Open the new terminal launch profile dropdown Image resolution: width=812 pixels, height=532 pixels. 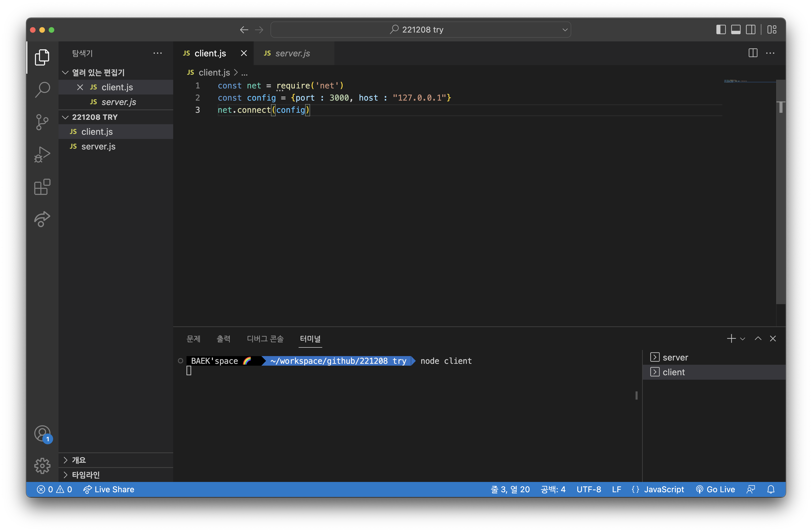click(x=743, y=339)
